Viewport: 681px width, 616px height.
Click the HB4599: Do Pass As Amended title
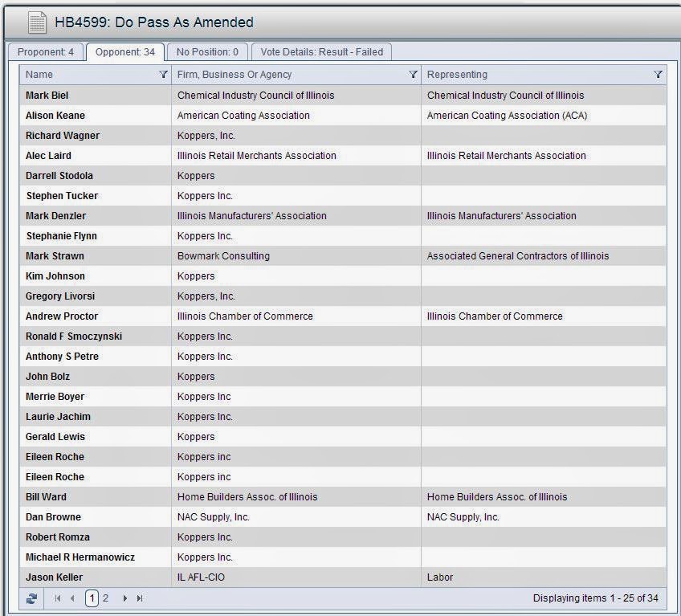(x=154, y=22)
